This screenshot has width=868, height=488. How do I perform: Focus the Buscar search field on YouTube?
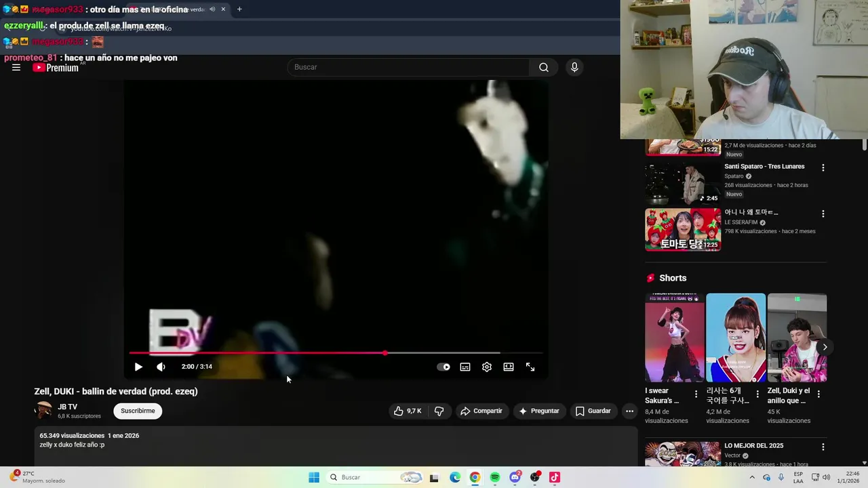(409, 67)
